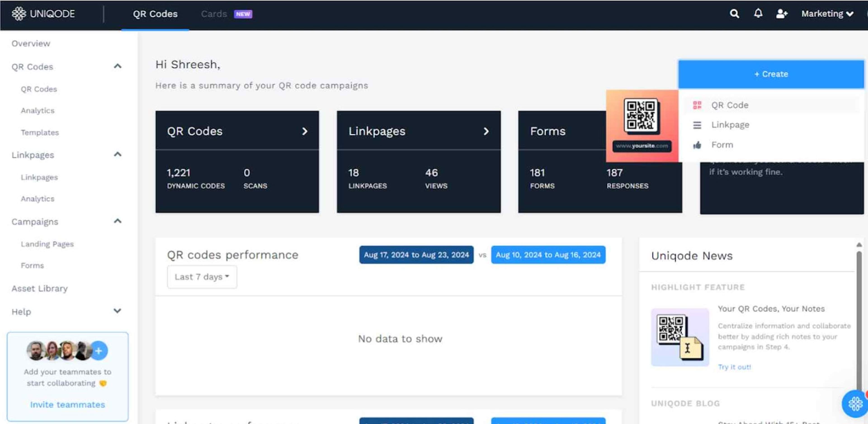This screenshot has height=424, width=868.
Task: Click the Uniqode logo
Action: click(x=43, y=14)
